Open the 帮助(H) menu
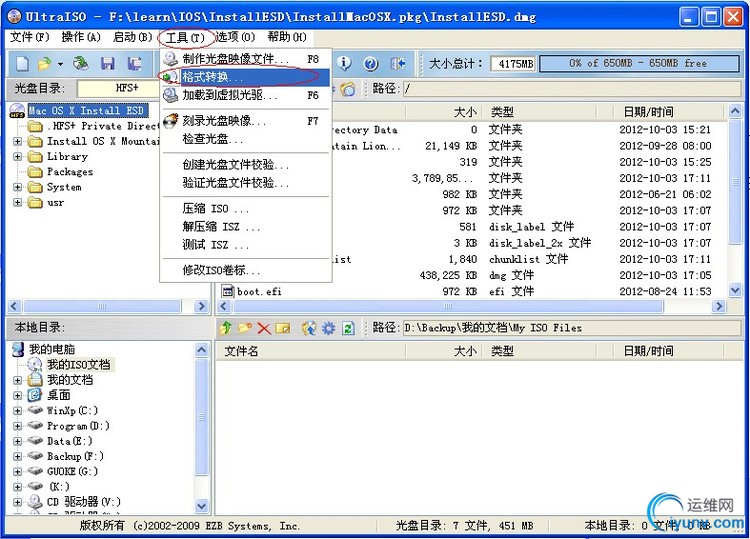 tap(287, 37)
